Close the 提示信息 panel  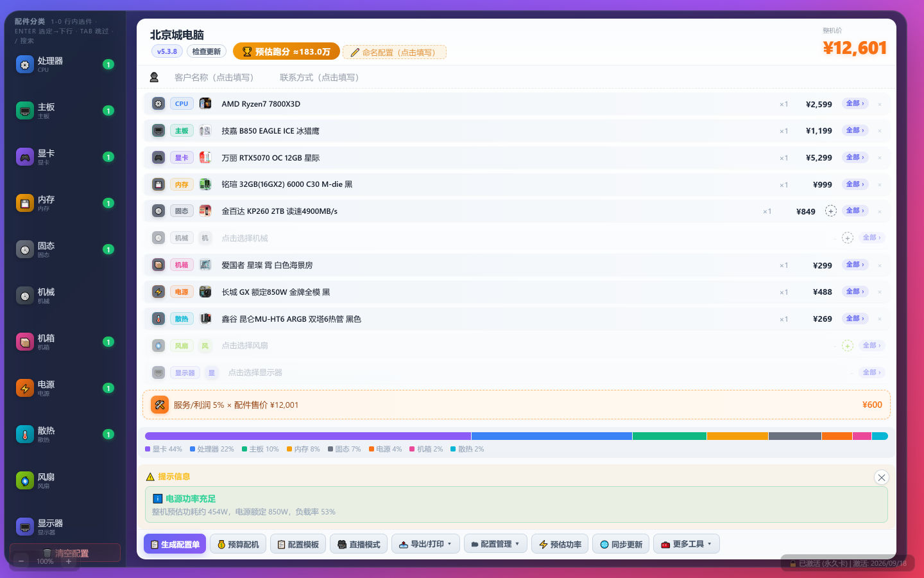tap(882, 477)
